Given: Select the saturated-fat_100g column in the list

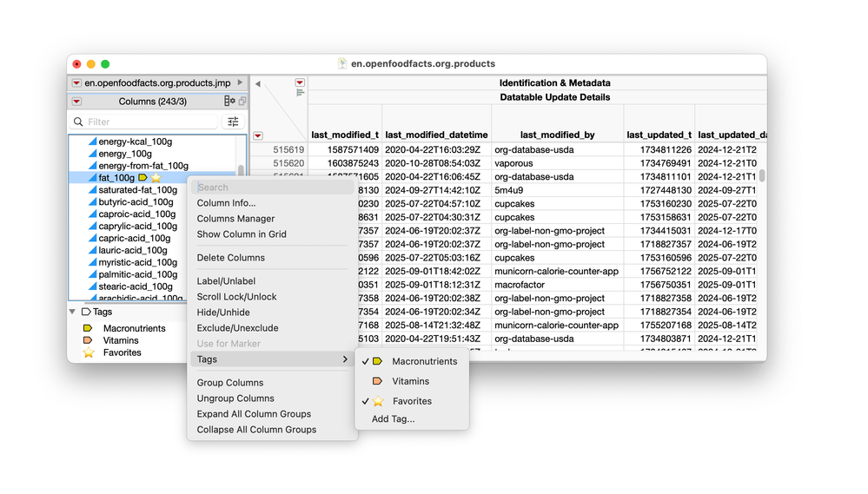Looking at the screenshot, I should pos(137,190).
